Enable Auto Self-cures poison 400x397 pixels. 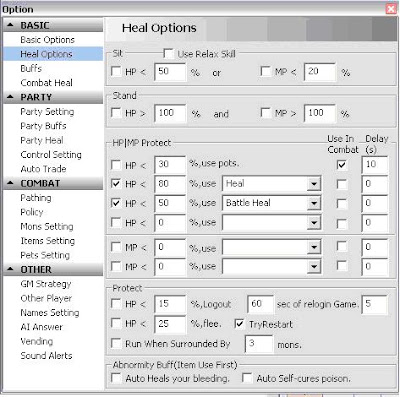(x=247, y=378)
